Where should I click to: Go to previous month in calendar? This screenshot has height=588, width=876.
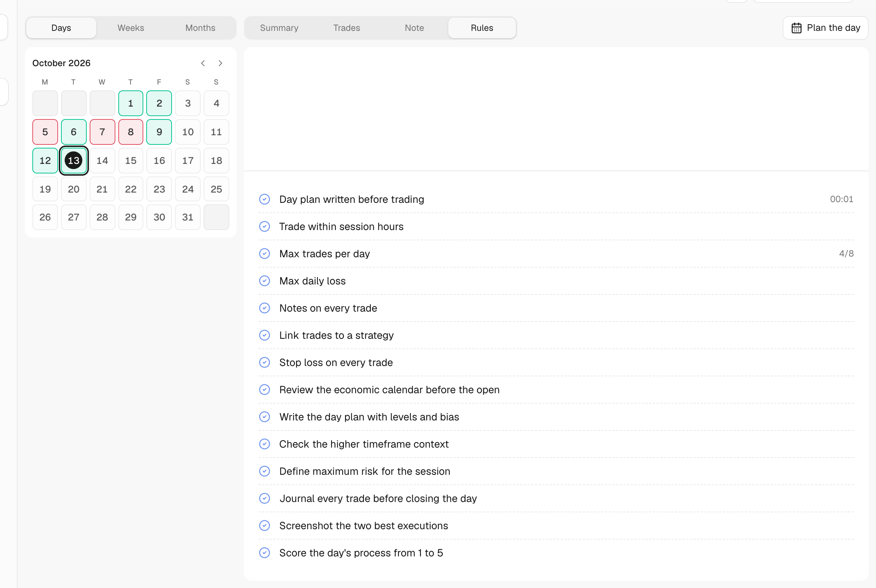click(x=203, y=63)
